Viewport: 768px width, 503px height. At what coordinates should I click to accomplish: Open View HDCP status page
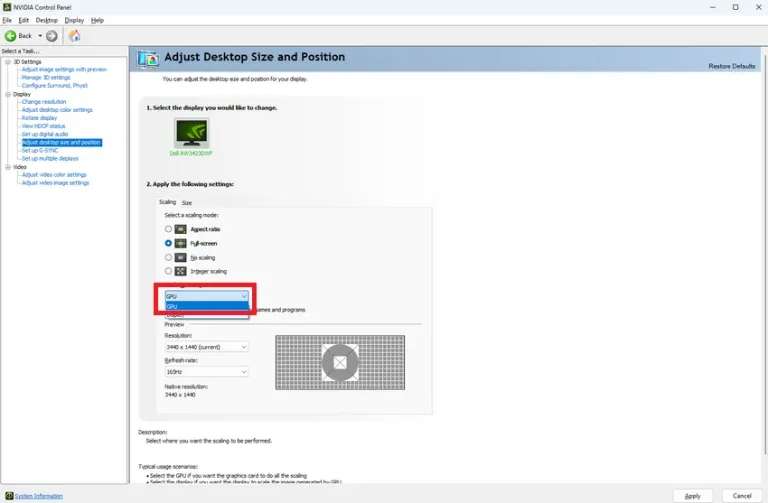tap(43, 126)
